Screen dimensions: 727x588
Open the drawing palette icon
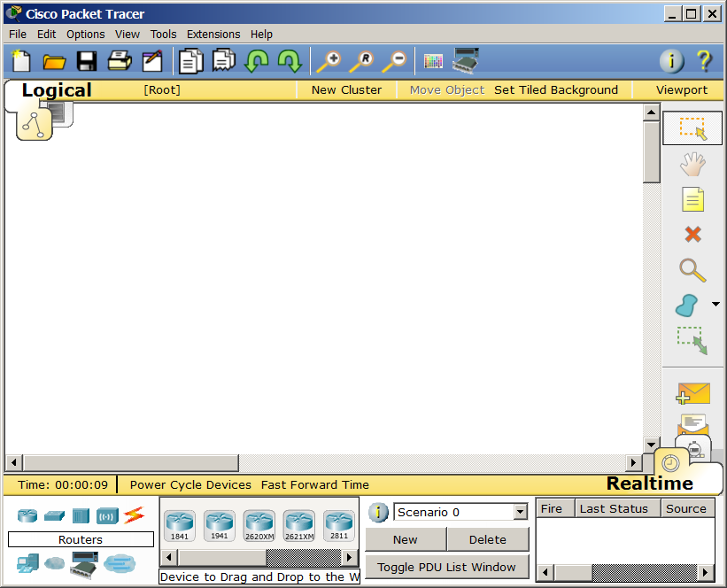(433, 61)
